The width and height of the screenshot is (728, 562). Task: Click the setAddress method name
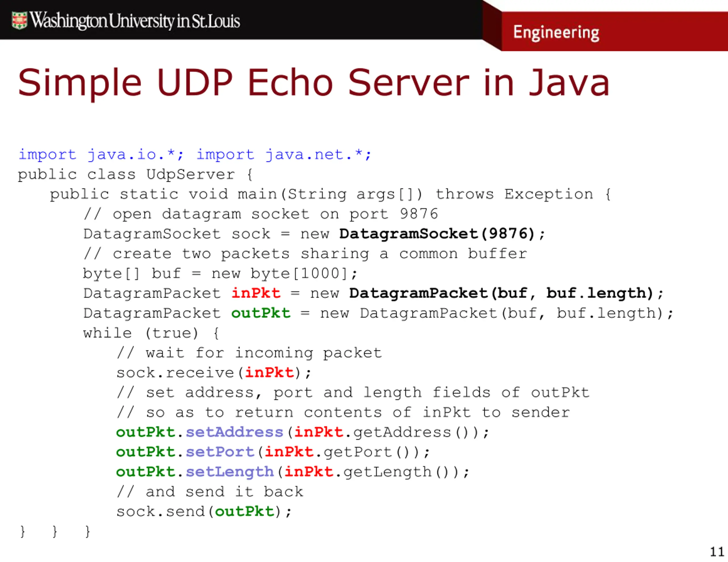pyautogui.click(x=234, y=432)
